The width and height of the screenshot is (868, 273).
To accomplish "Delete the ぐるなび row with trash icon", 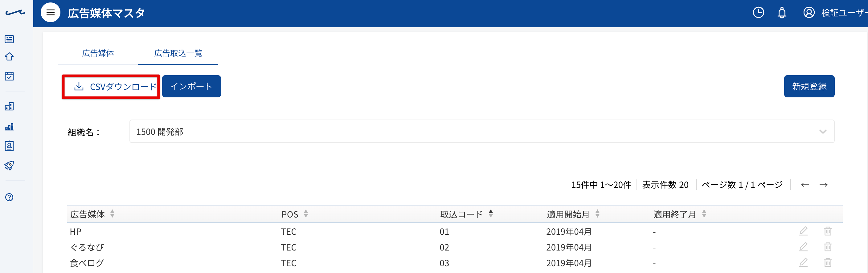I will pos(828,247).
